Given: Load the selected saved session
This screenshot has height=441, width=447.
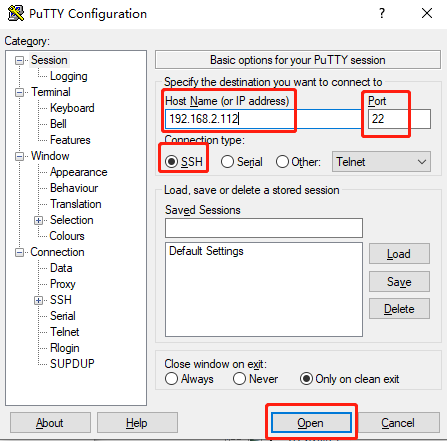Looking at the screenshot, I should tap(399, 254).
